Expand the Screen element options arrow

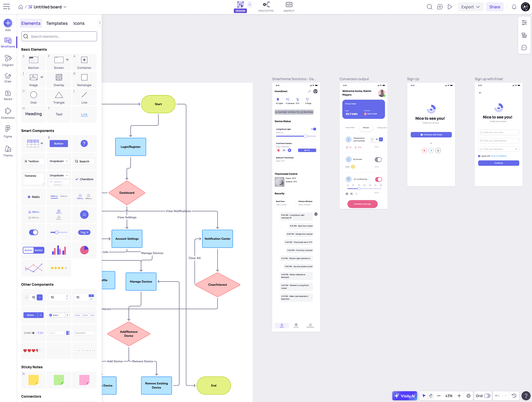(67, 60)
